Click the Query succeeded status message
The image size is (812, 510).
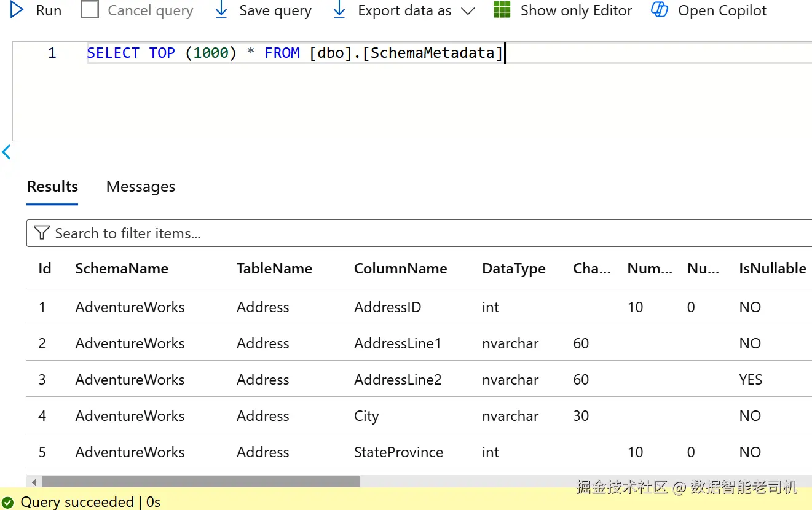pos(90,502)
